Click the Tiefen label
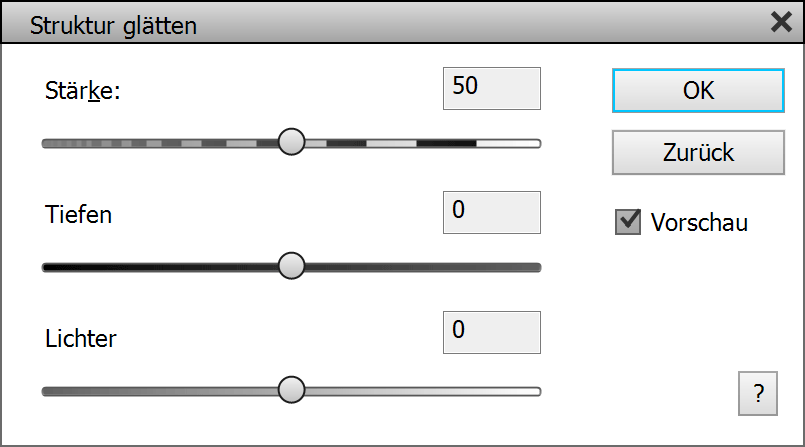The image size is (805, 447). tap(78, 214)
